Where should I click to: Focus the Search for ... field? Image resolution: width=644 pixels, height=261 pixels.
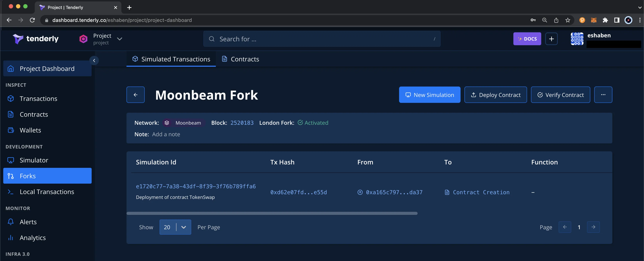click(322, 39)
